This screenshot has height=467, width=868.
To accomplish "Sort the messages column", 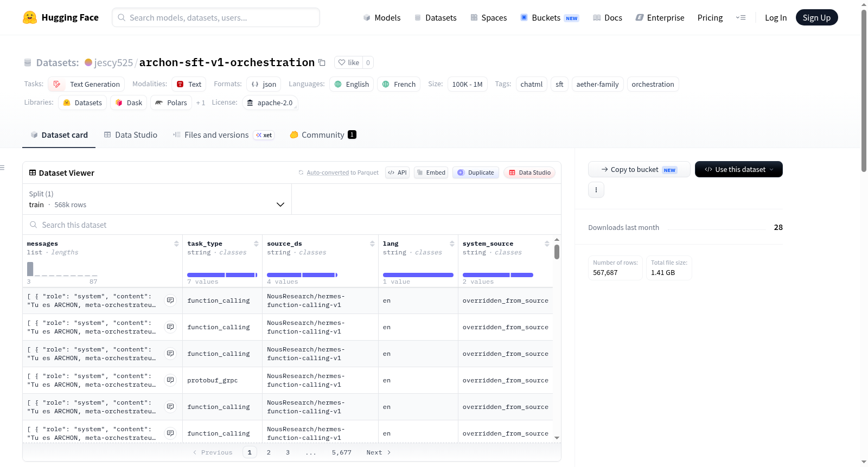I will pos(176,244).
